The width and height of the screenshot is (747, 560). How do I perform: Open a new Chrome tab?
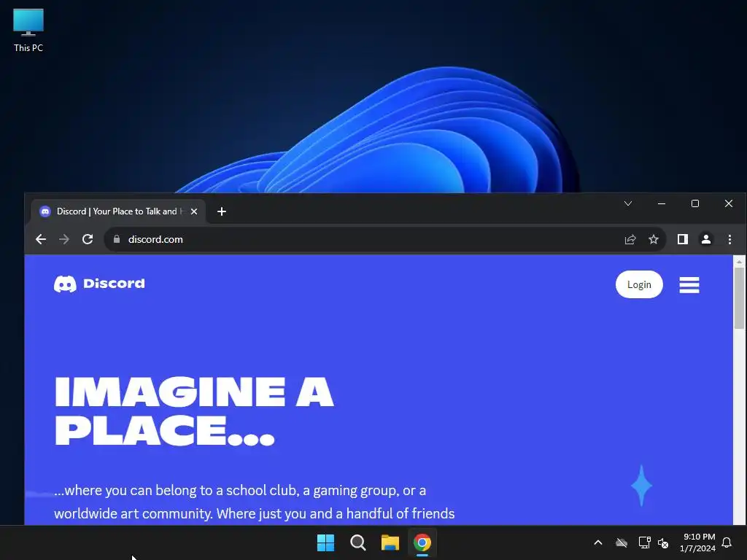coord(222,211)
